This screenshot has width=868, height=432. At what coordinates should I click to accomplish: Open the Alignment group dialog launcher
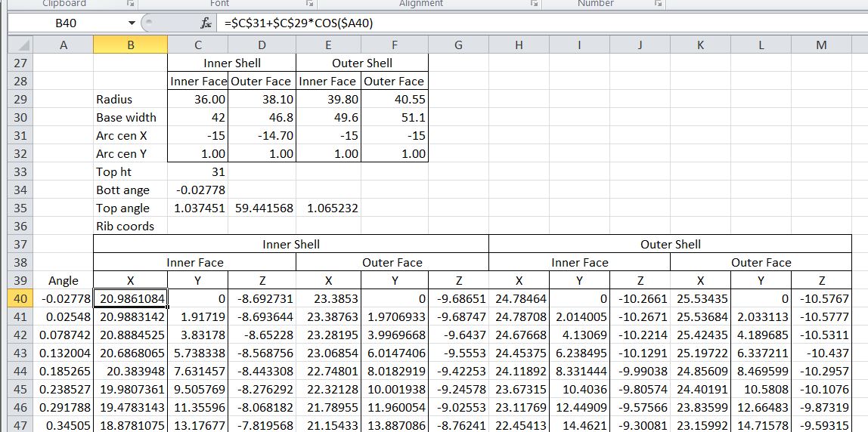coord(535,4)
